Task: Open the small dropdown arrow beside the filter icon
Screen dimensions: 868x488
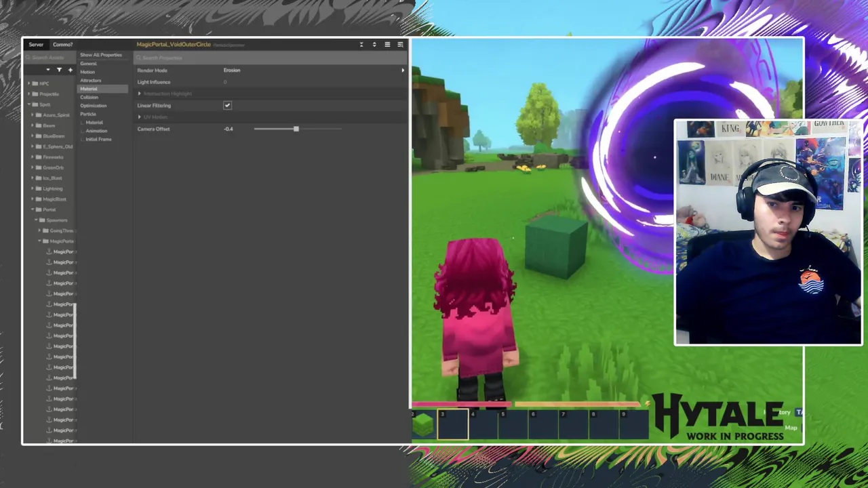Action: click(x=47, y=70)
